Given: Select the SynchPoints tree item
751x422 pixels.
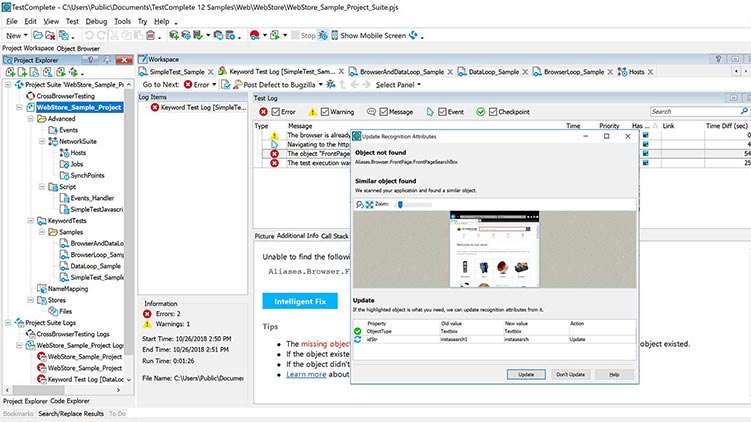Looking at the screenshot, I should click(x=87, y=175).
